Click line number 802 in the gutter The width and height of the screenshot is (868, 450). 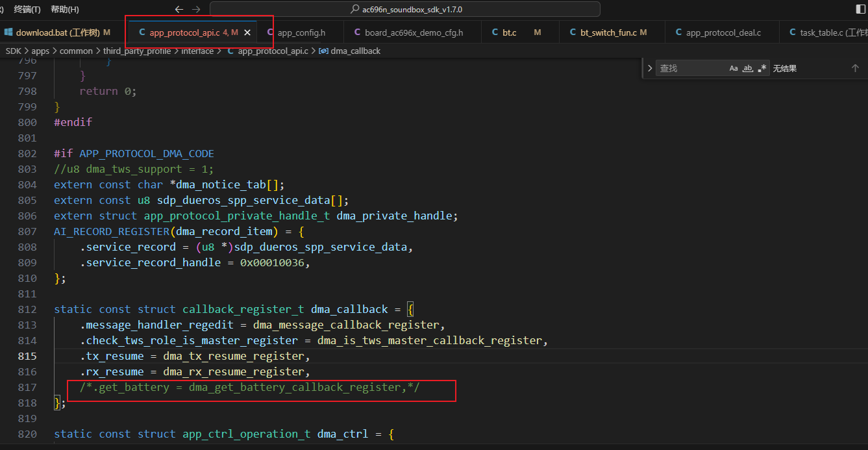pos(27,153)
